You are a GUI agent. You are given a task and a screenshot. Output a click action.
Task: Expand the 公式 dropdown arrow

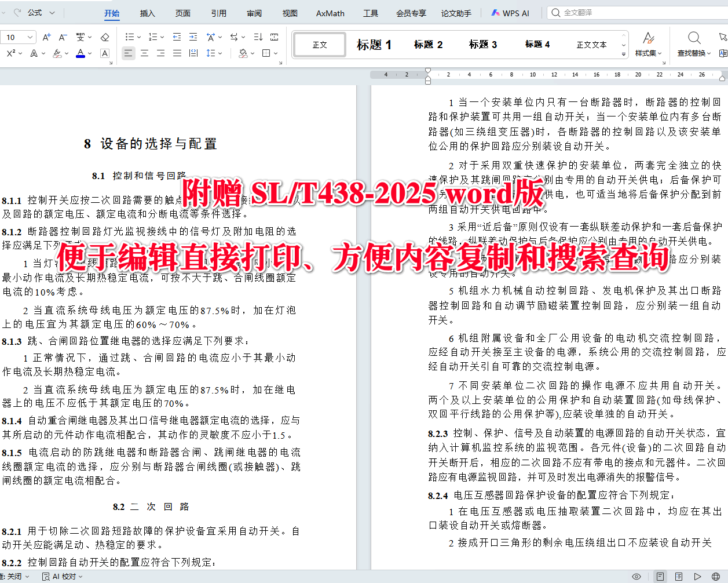tap(52, 13)
